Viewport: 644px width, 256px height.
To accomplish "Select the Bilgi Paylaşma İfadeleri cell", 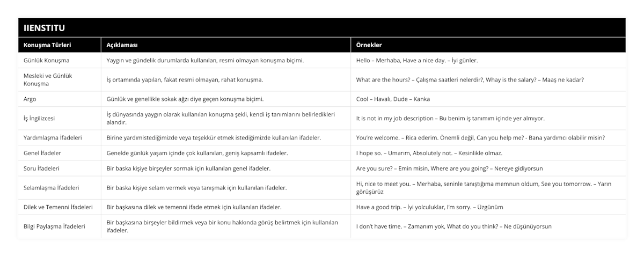I will [x=55, y=226].
